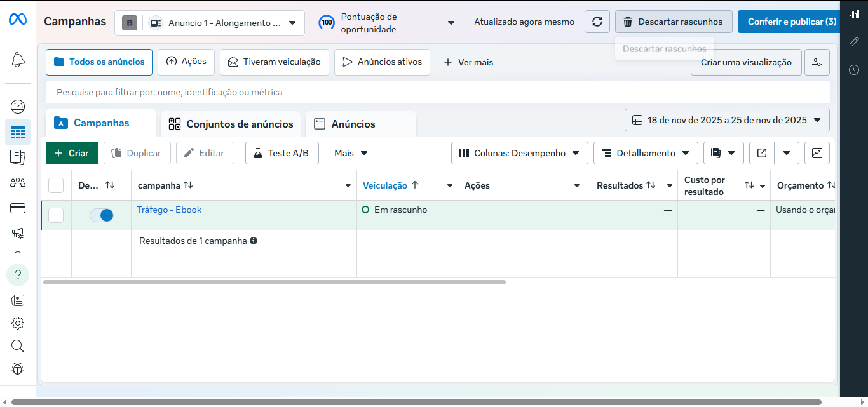Open the audiences people icon
Screen dimensions: 868x407
pos(18,183)
